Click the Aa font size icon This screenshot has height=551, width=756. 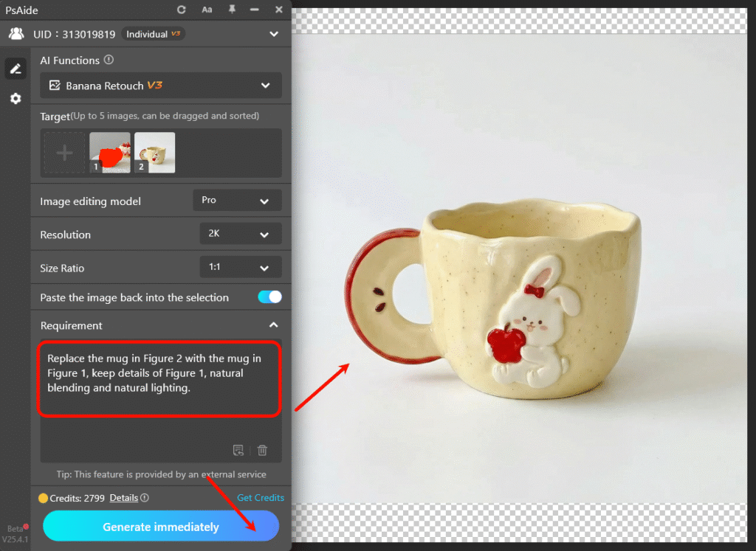point(207,10)
